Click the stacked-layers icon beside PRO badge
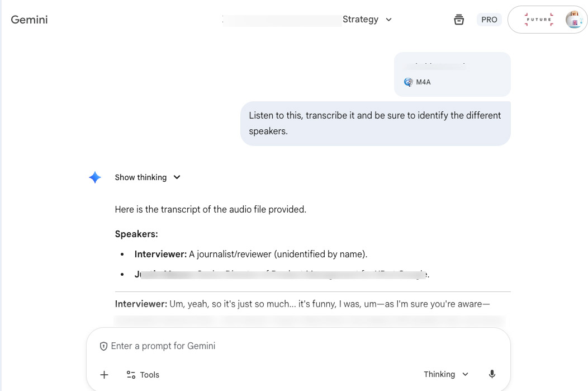 tap(459, 20)
